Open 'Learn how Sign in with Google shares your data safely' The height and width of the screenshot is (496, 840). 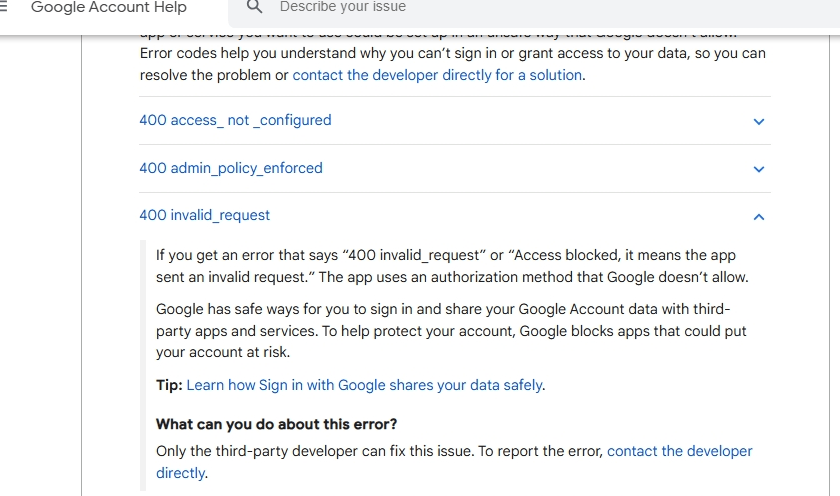(364, 385)
